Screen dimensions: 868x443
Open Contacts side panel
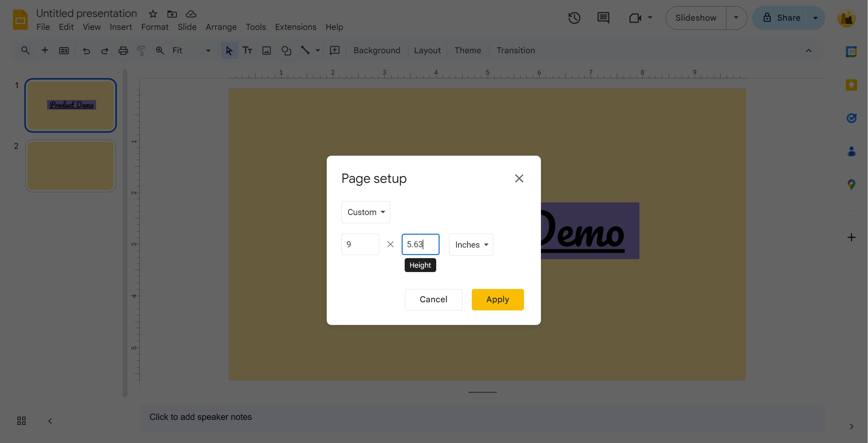point(851,151)
